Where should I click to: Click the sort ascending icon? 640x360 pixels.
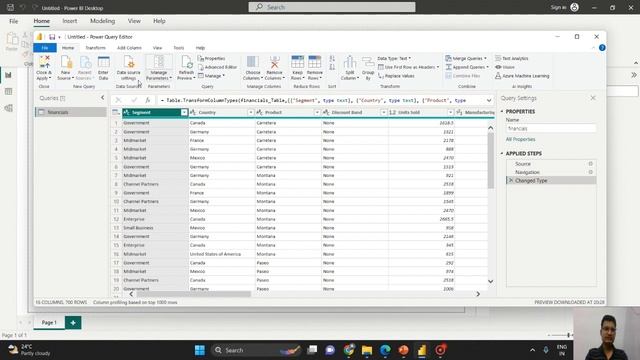click(x=332, y=59)
